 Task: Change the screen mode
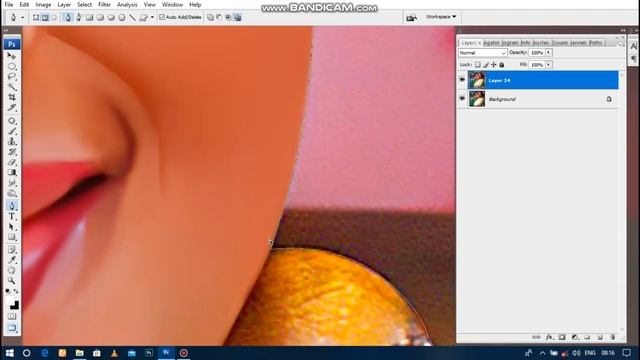click(x=12, y=328)
